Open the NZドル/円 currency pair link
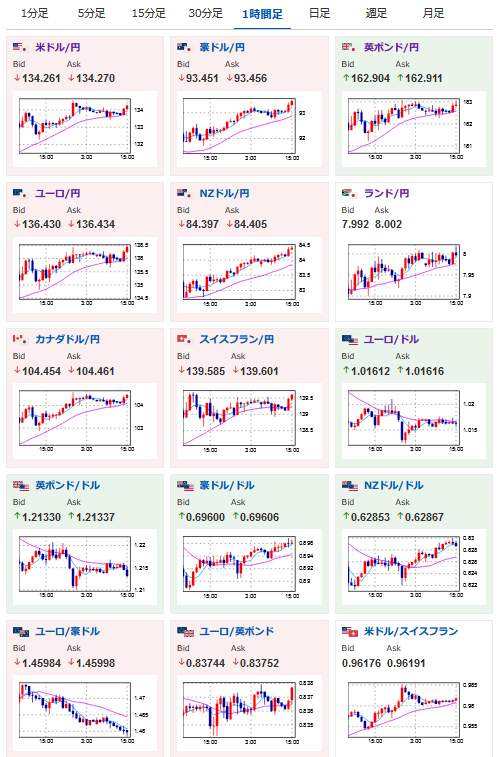Viewport: 501px width, 757px height. pos(224,194)
